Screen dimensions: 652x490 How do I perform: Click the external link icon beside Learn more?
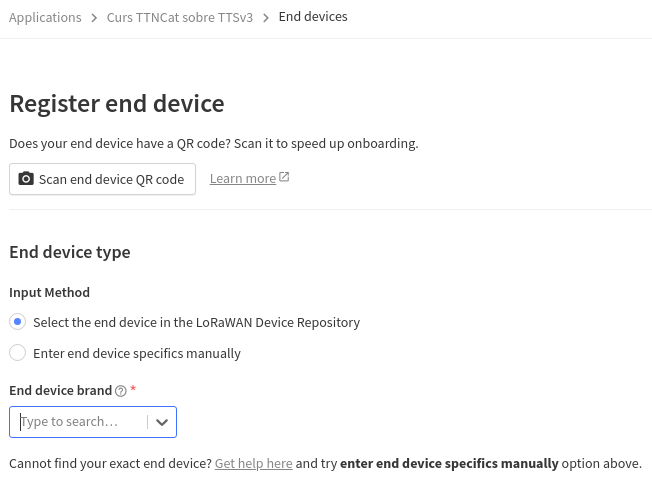(x=284, y=177)
